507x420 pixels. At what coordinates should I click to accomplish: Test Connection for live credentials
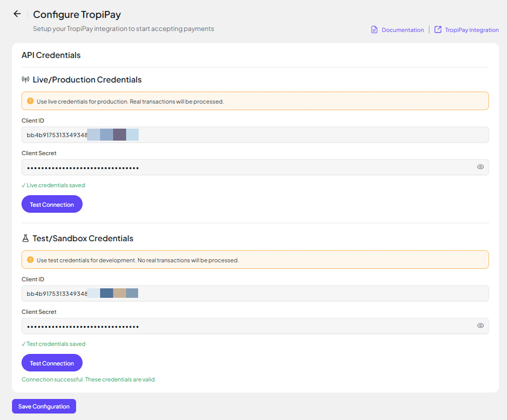pos(52,204)
